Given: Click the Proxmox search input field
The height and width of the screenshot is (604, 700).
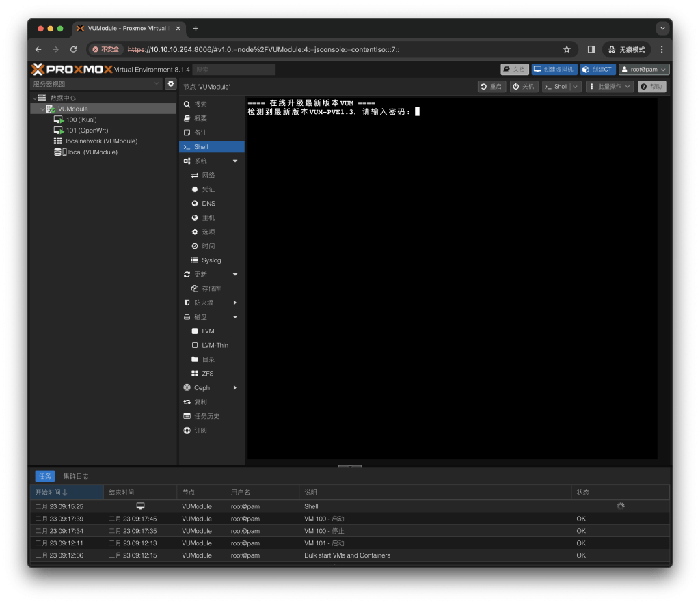Looking at the screenshot, I should pos(234,69).
